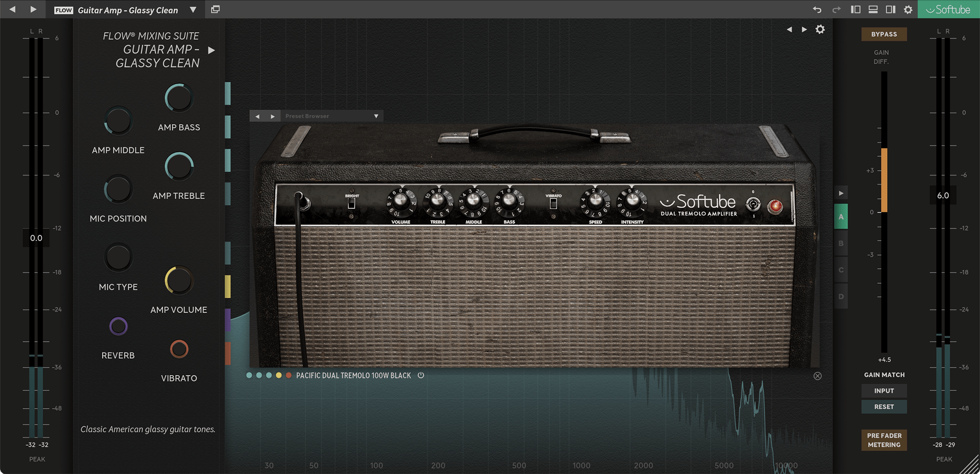Go to the previous preset in the top bar
Screen dimensions: 980x474
tap(12, 9)
